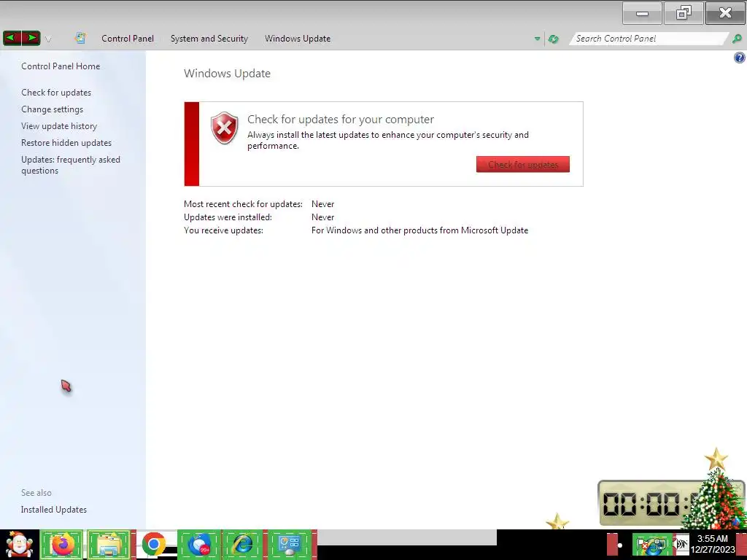Open recent pages dropdown beside navigation arrows
The width and height of the screenshot is (747, 560).
pos(48,39)
